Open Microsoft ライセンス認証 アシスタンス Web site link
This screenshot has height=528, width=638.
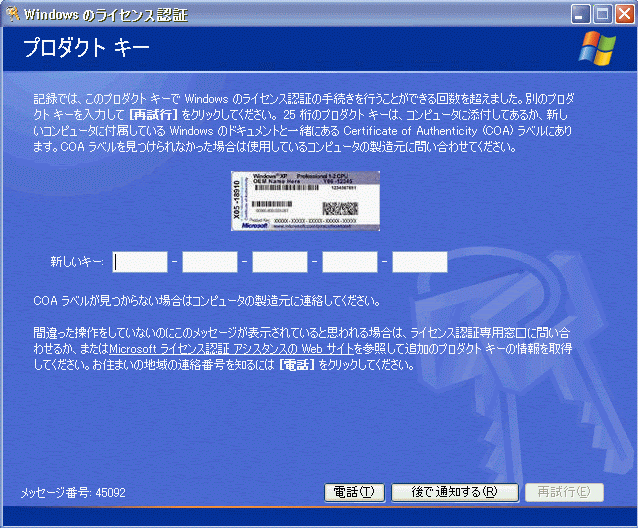[x=231, y=349]
